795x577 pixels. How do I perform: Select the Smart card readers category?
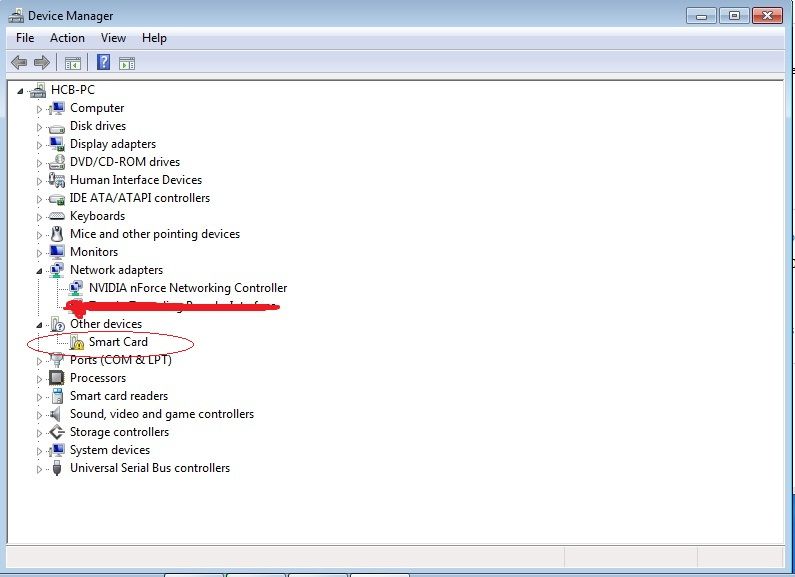118,396
